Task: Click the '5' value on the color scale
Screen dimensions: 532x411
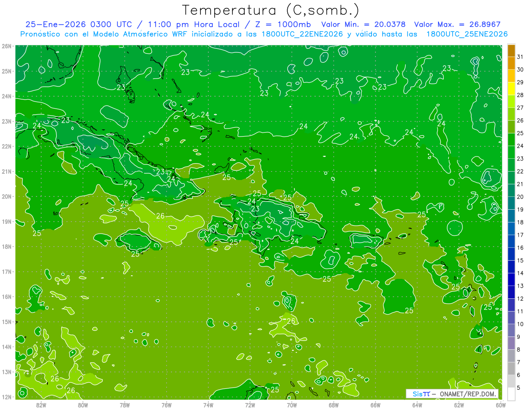Action: [x=519, y=388]
